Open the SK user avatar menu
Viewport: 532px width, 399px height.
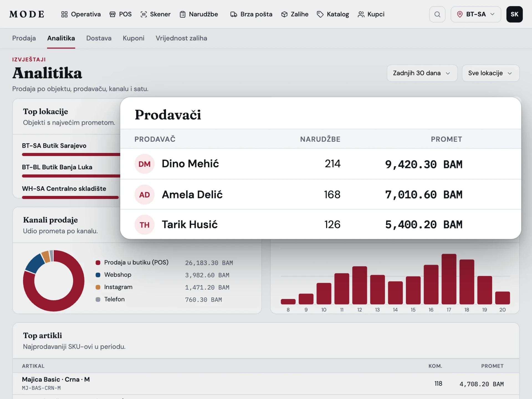pos(515,14)
